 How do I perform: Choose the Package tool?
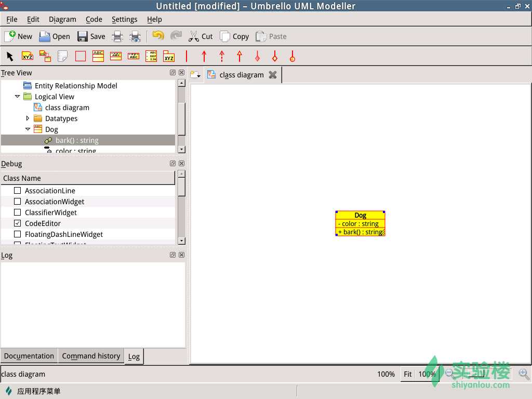169,56
